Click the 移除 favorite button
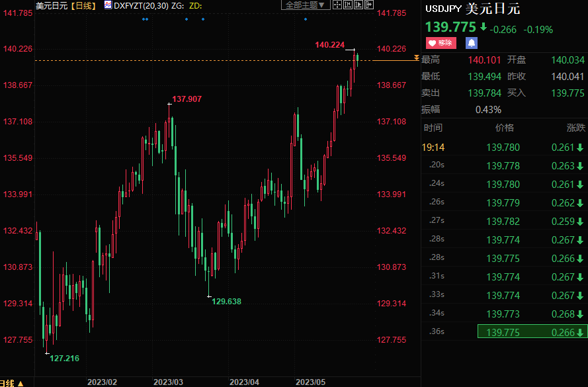The image size is (588, 387). [441, 43]
